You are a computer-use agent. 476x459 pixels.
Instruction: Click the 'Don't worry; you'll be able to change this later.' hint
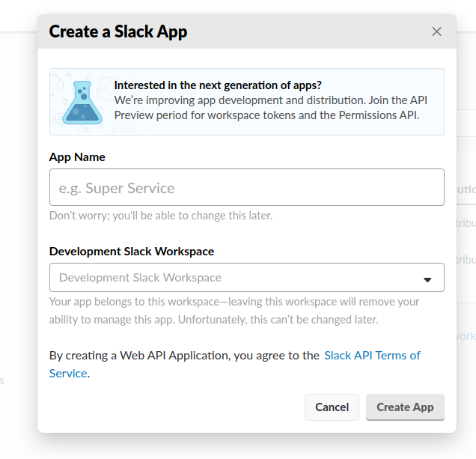coord(161,216)
